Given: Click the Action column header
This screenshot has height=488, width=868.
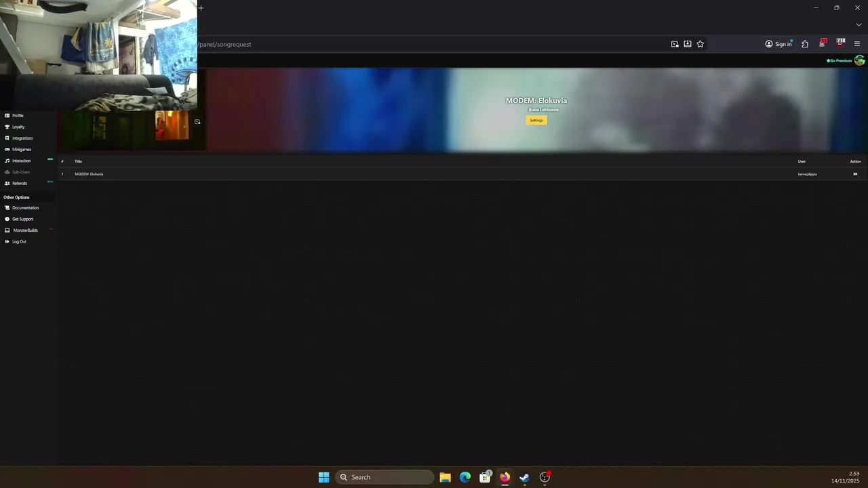Looking at the screenshot, I should tap(856, 161).
